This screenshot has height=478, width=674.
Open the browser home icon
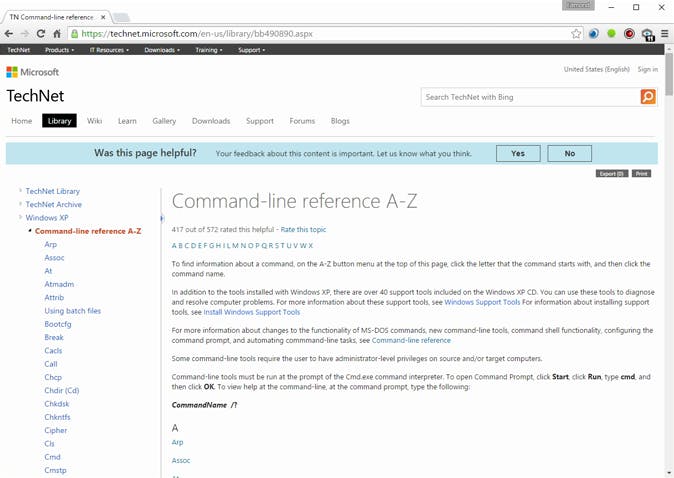pos(57,34)
